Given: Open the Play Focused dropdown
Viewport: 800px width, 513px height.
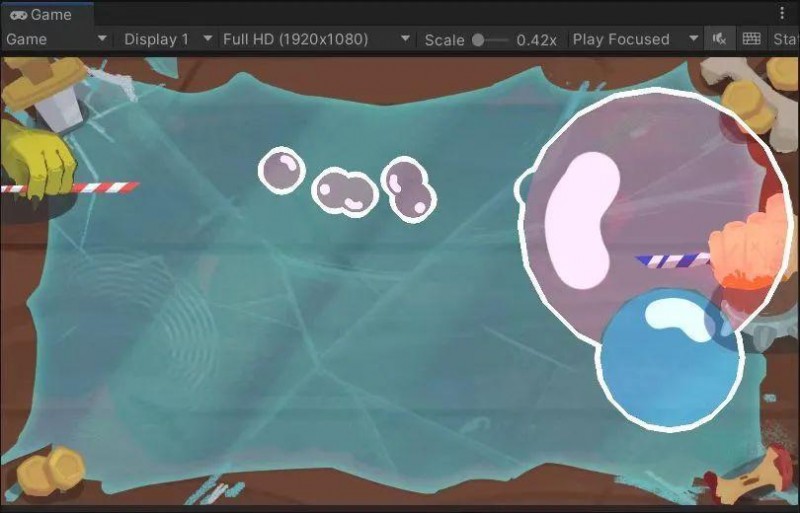Looking at the screenshot, I should pyautogui.click(x=634, y=39).
